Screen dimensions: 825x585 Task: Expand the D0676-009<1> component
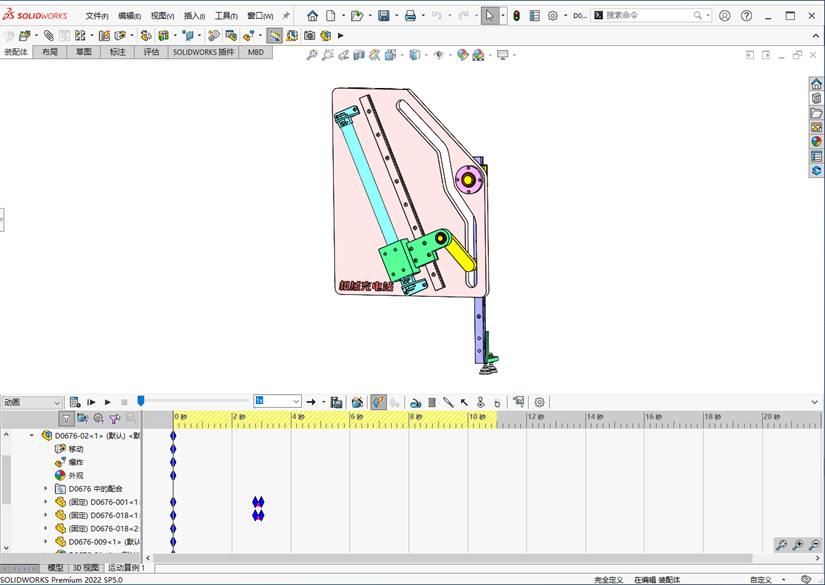(46, 541)
